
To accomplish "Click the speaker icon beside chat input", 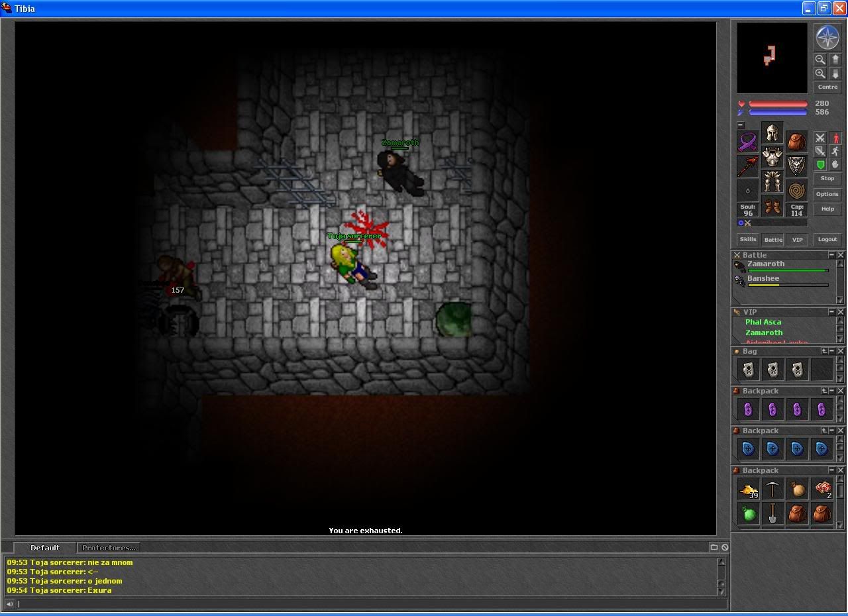I will point(9,603).
